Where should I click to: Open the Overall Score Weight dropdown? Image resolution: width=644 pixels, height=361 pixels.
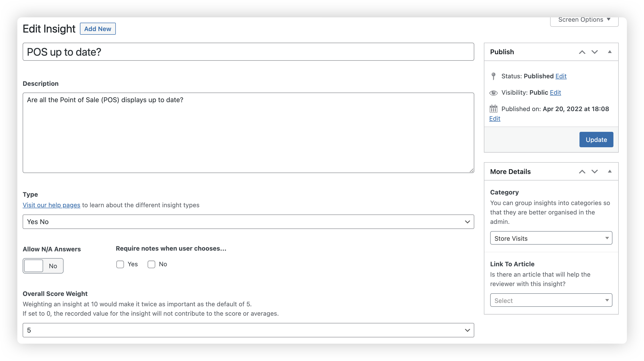point(248,330)
